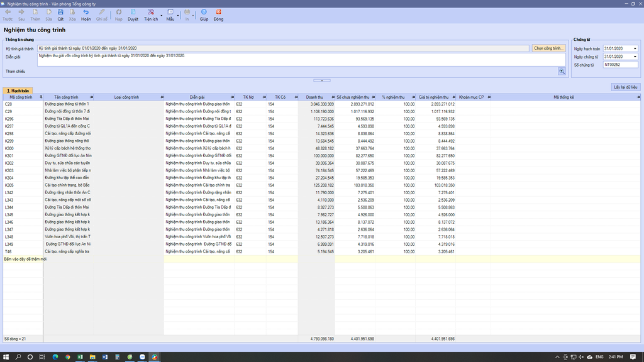The width and height of the screenshot is (644, 362).
Task: Click the Doanh thu cell 100.000.000
Action: click(316, 156)
